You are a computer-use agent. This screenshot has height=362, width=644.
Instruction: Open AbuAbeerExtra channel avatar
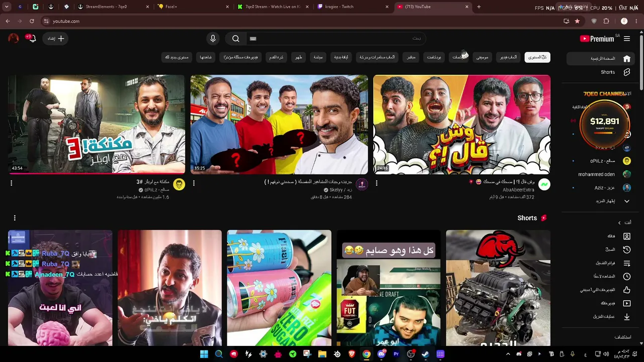544,185
